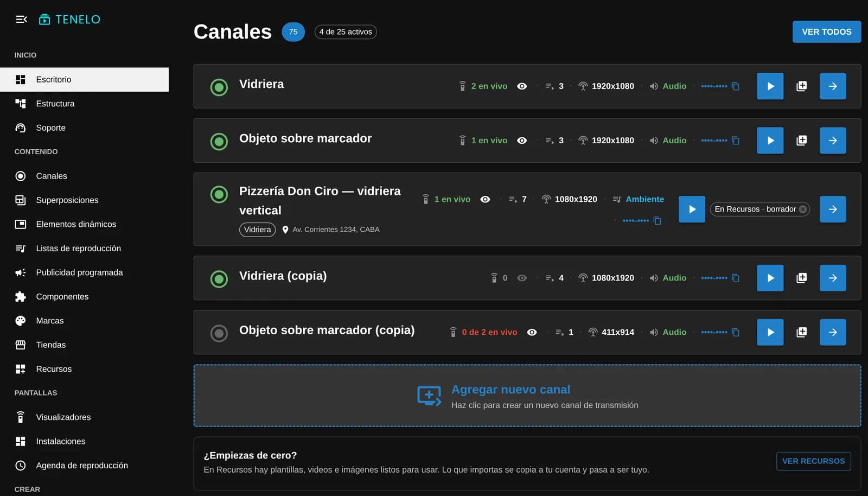Viewport: 868px width, 496px height.
Task: Go to Soporte
Action: [x=84, y=128]
